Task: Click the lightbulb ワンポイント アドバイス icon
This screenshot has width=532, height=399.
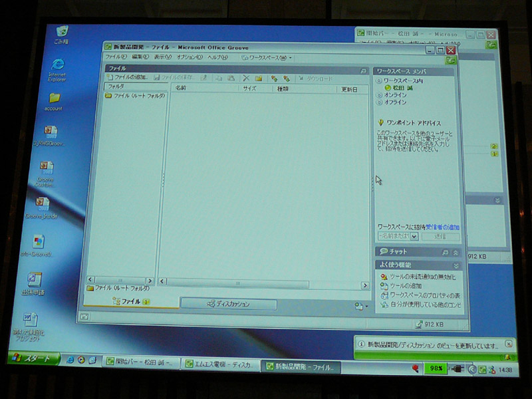Action: (380, 122)
